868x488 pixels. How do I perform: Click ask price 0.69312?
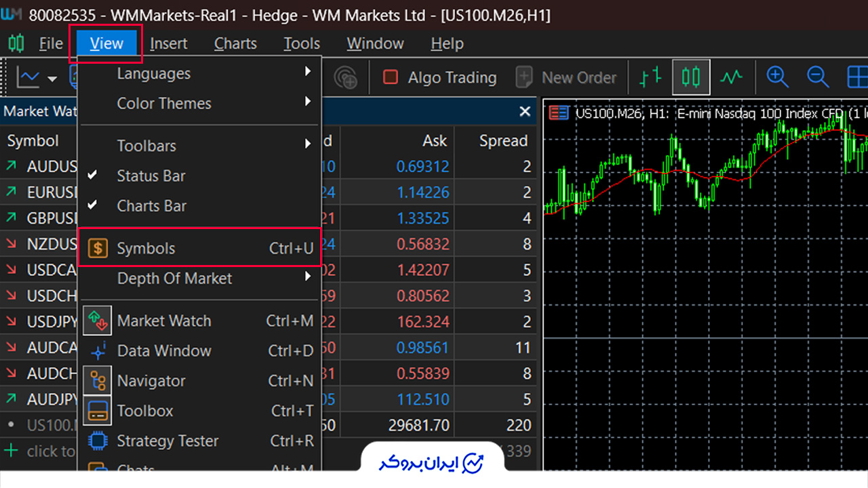tap(422, 167)
